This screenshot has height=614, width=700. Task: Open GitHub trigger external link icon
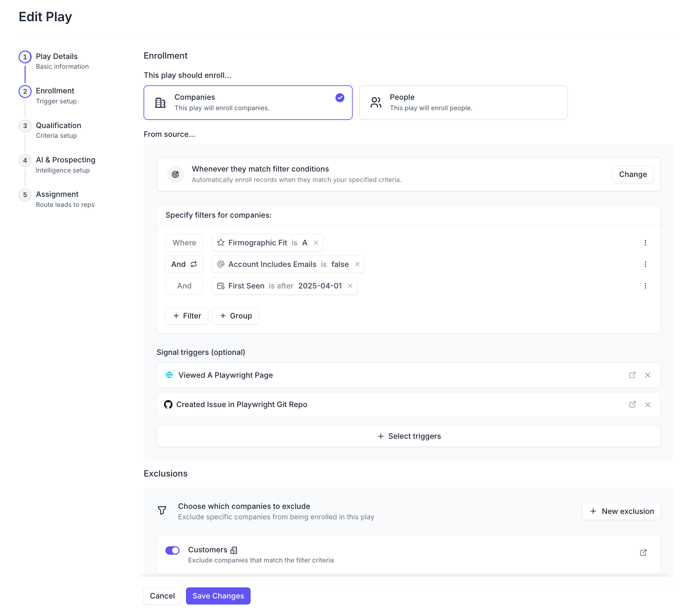(632, 405)
